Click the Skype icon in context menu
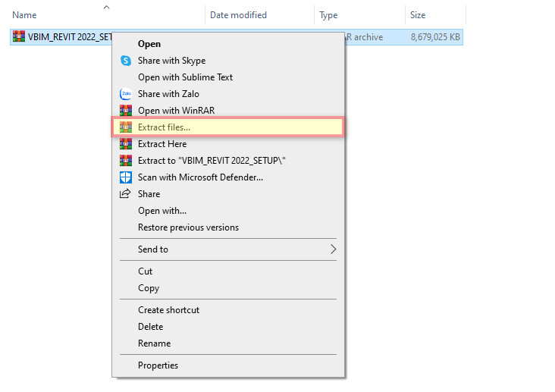Viewport: 555px width, 392px height. pos(126,61)
